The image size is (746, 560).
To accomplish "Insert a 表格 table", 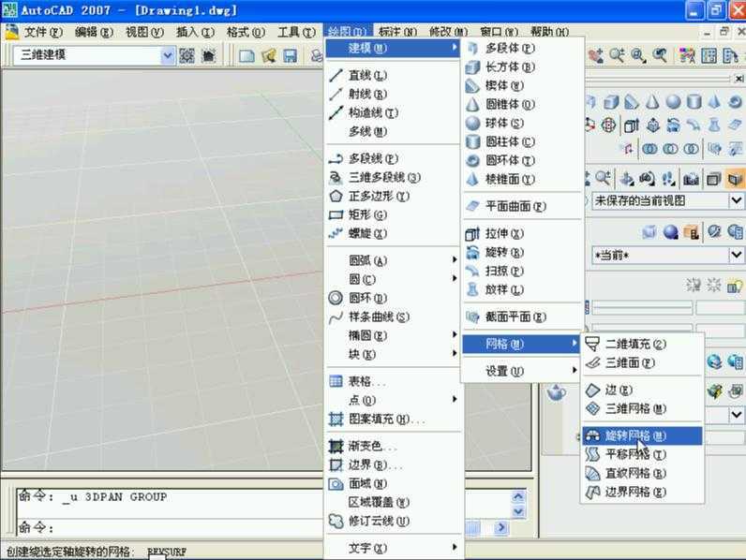I will (393, 381).
